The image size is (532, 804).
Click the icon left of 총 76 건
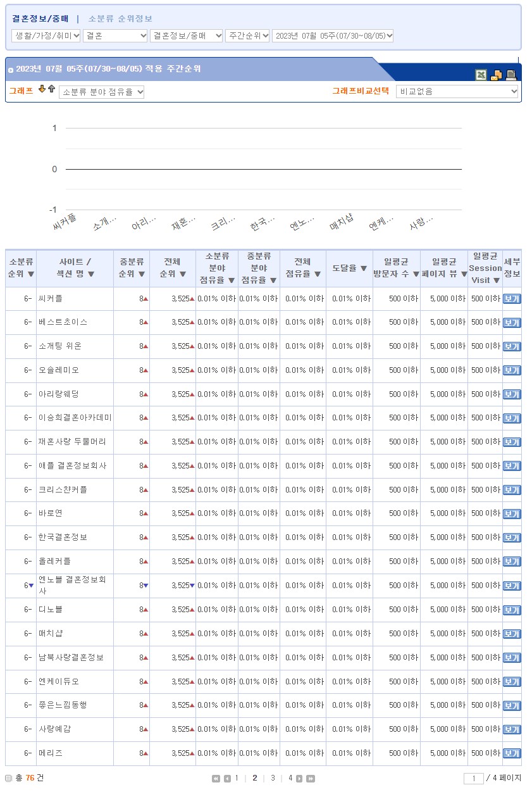(x=9, y=778)
